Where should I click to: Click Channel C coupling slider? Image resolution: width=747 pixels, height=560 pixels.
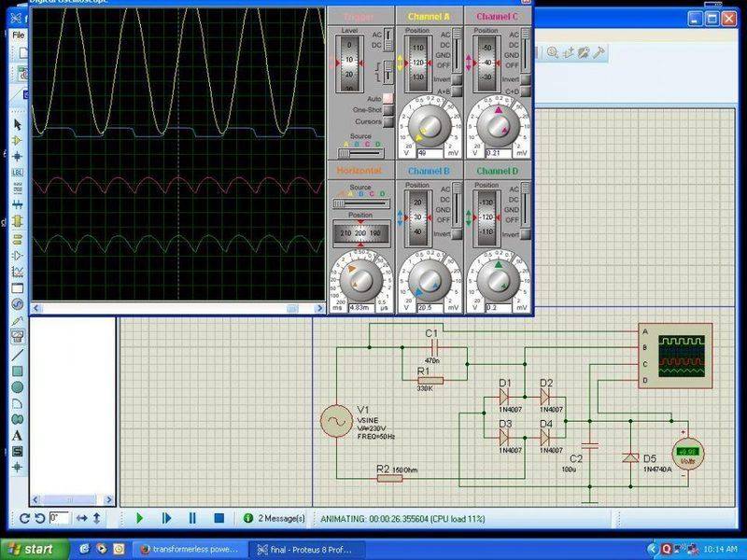pos(525,50)
